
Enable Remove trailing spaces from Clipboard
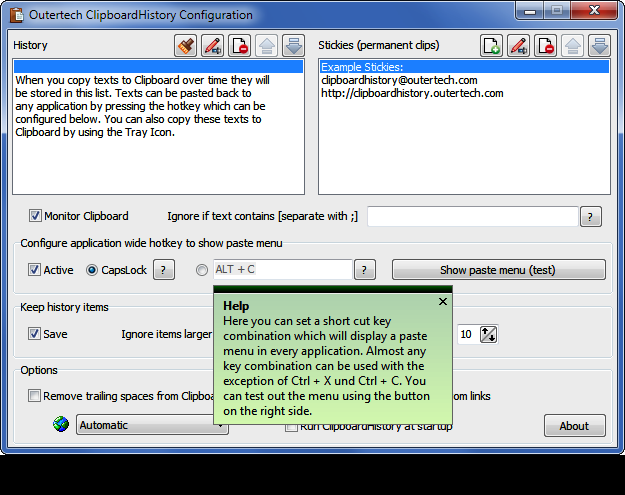click(x=34, y=396)
